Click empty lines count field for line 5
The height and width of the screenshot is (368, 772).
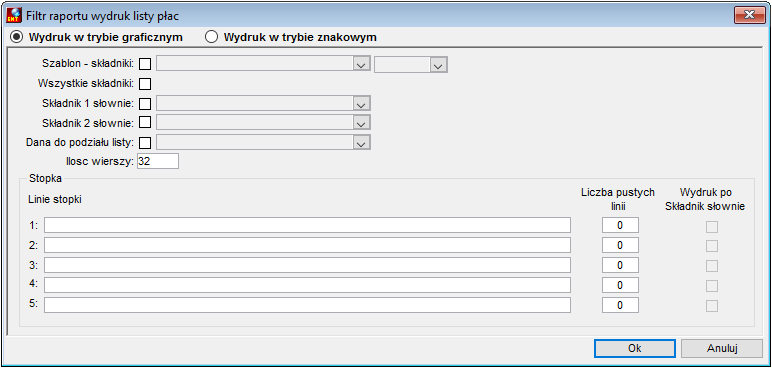[x=620, y=305]
